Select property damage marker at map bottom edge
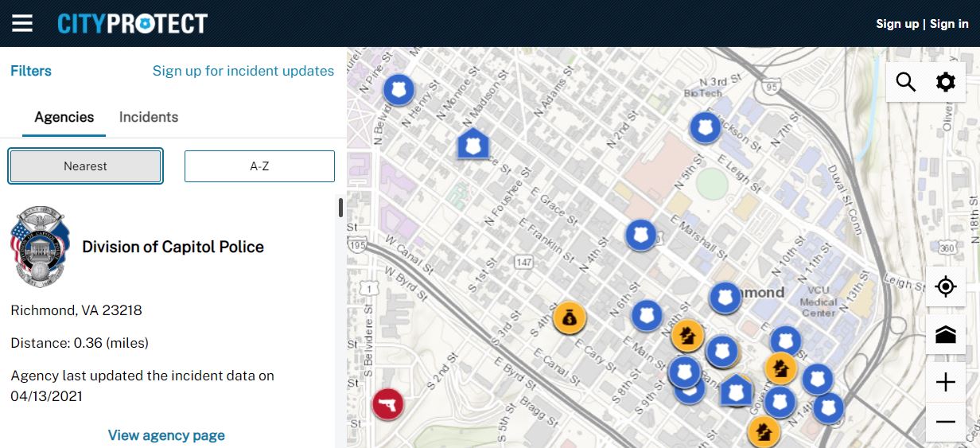Viewport: 980px width, 448px height. (x=764, y=432)
